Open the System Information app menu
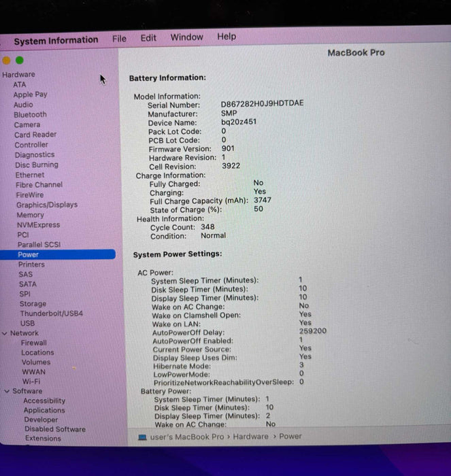 pos(56,40)
